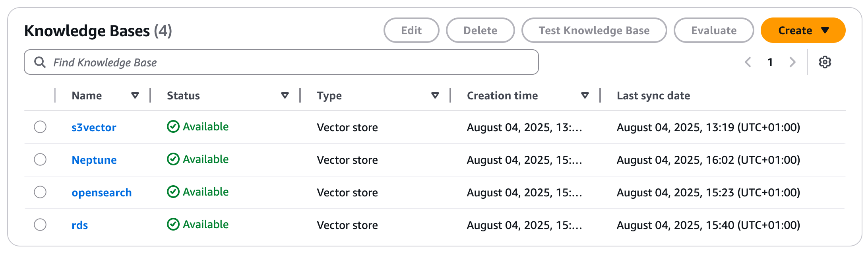Open table preferences gear icon
The width and height of the screenshot is (868, 256).
825,62
